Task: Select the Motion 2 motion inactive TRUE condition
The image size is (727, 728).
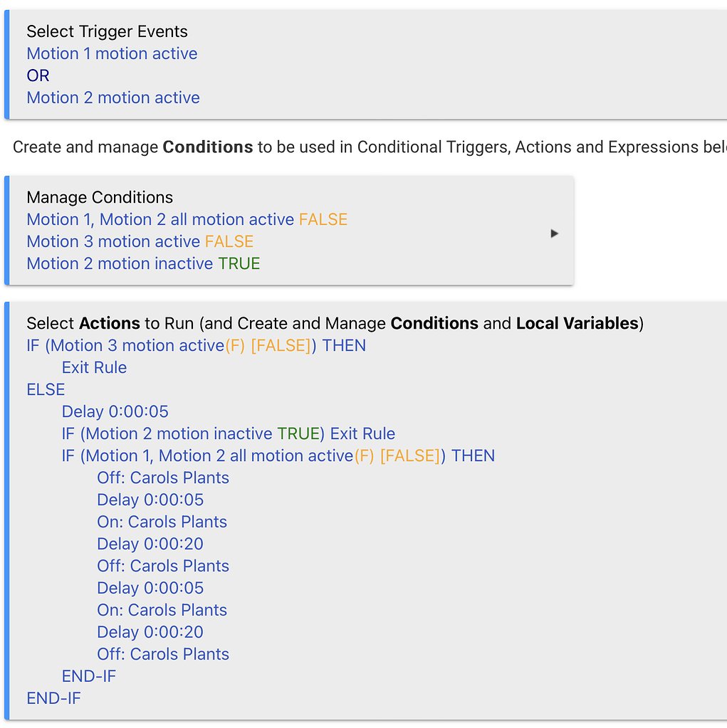Action: click(143, 263)
